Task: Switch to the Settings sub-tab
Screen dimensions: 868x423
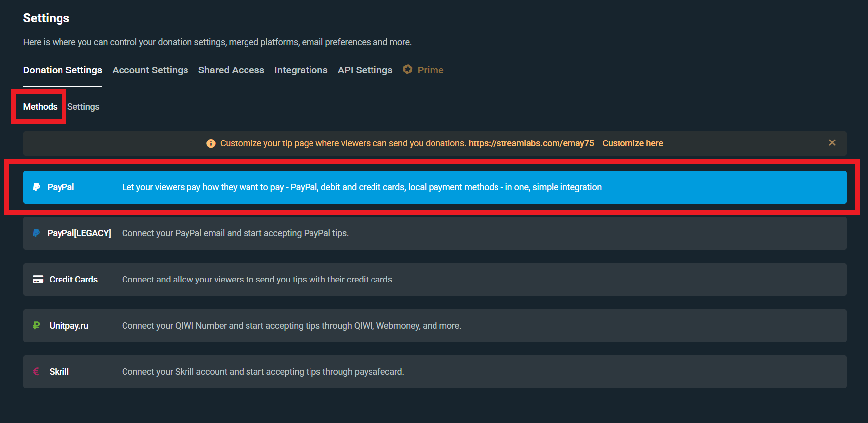Action: tap(83, 107)
